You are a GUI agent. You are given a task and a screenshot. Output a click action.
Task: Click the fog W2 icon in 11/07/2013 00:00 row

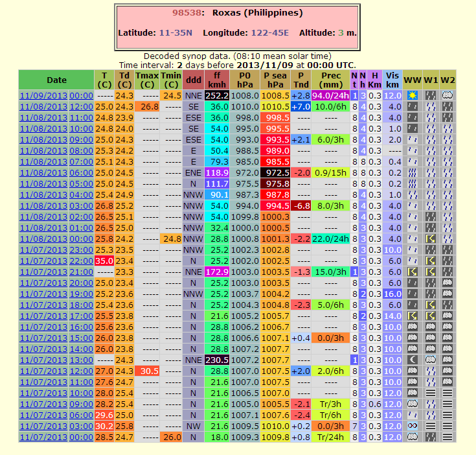448,437
